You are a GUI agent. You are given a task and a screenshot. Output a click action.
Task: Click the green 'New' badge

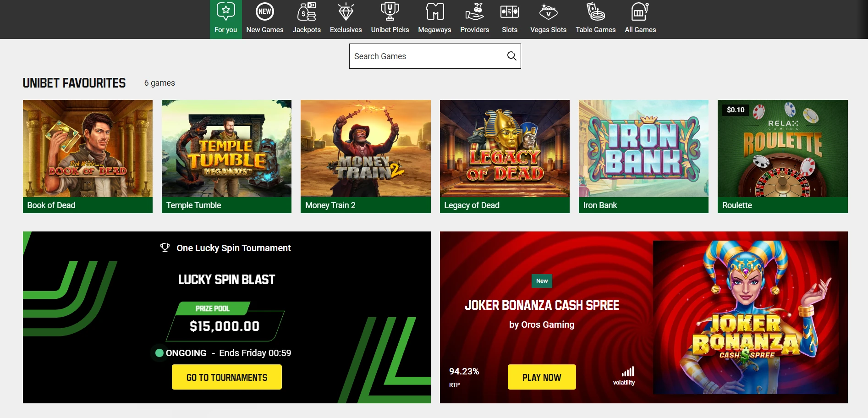coord(542,281)
